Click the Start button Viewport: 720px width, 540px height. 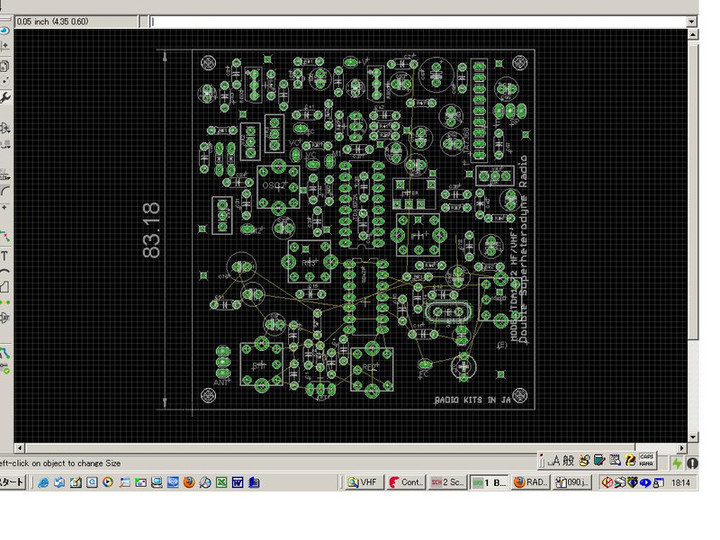point(12,483)
